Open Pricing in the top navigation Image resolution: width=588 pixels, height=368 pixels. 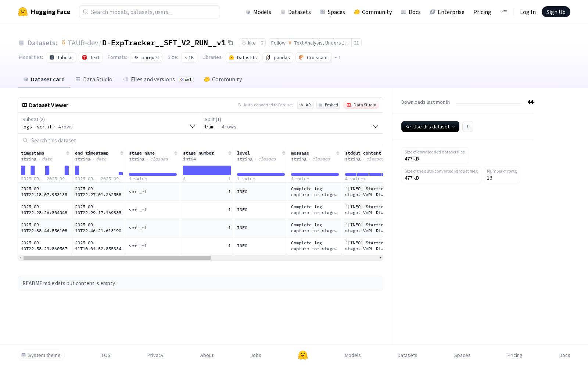tap(482, 12)
